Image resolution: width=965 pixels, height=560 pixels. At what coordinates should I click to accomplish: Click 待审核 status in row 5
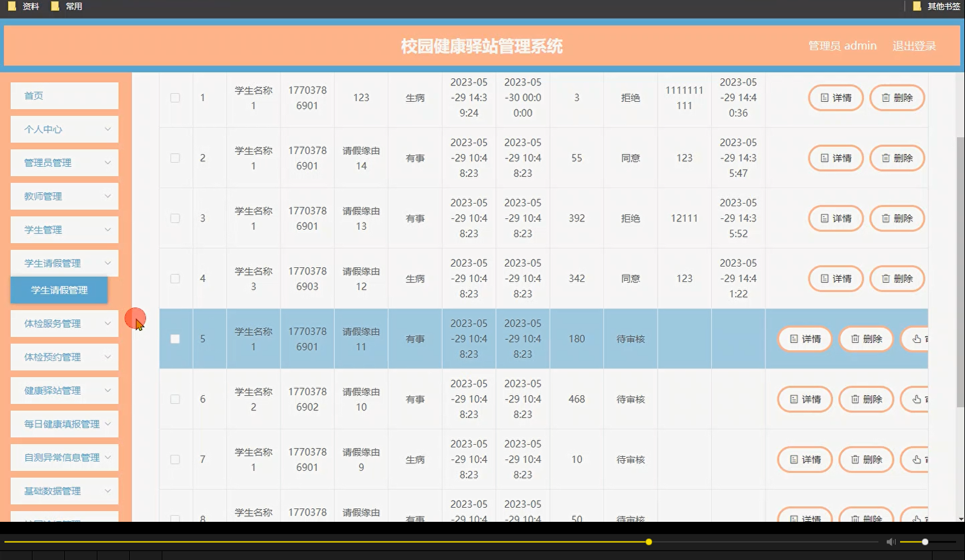pyautogui.click(x=631, y=339)
